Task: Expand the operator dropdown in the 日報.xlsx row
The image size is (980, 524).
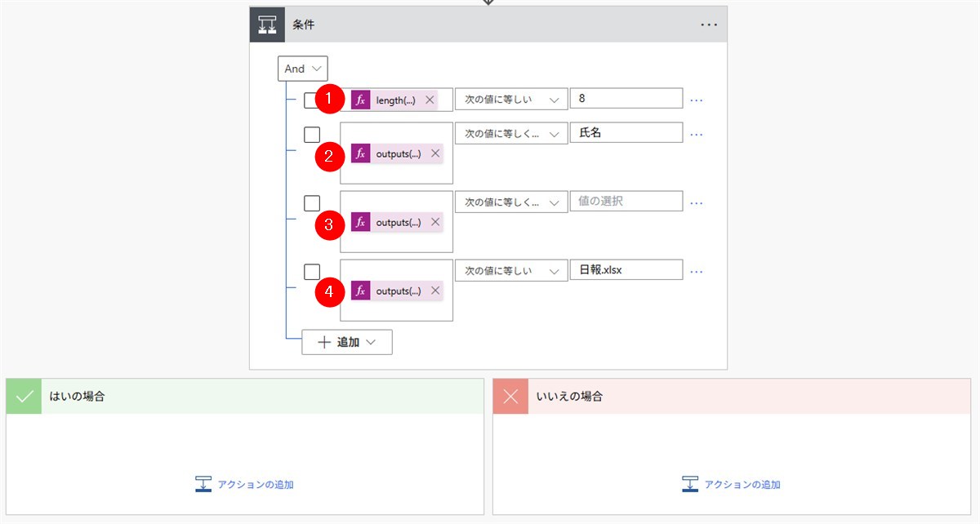Action: [510, 271]
